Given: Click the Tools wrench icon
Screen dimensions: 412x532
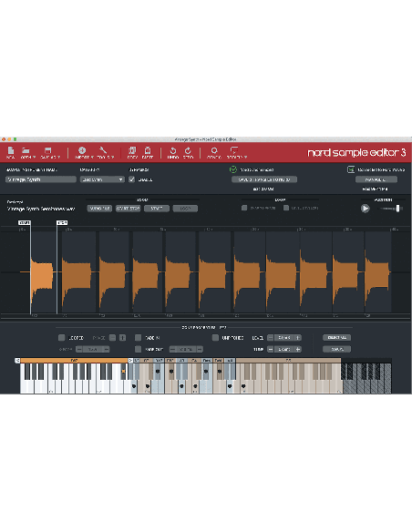Looking at the screenshot, I should 103,150.
